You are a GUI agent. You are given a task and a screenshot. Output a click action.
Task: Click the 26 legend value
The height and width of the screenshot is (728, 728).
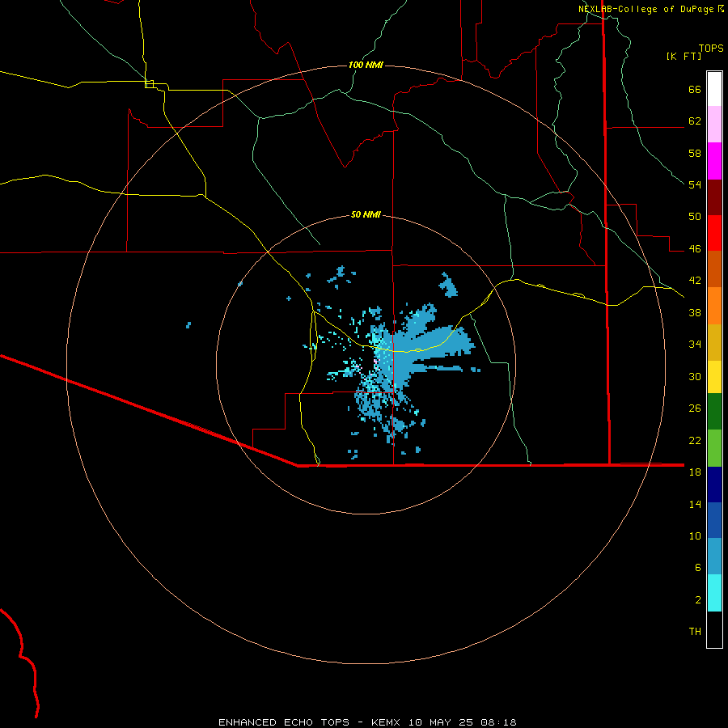click(695, 408)
